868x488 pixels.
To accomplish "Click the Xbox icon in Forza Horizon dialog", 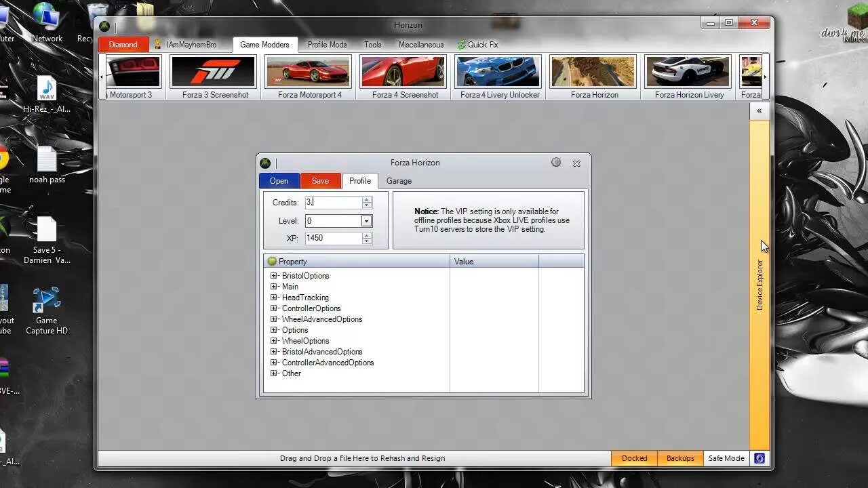I will pos(265,163).
